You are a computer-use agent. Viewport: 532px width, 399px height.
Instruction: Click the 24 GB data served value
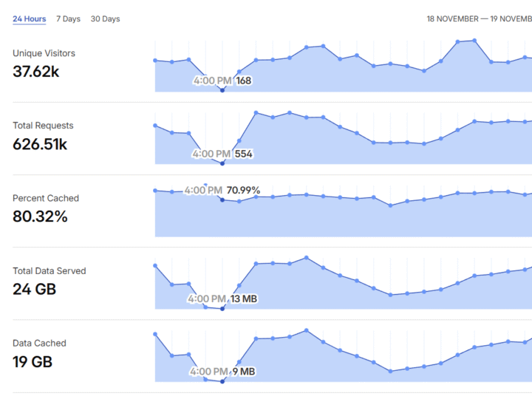[x=34, y=289]
